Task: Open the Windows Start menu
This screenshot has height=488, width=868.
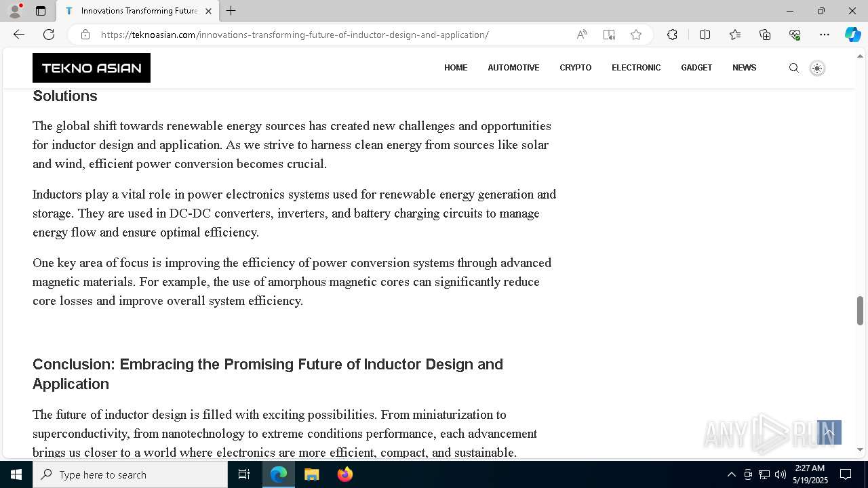Action: pos(16,474)
